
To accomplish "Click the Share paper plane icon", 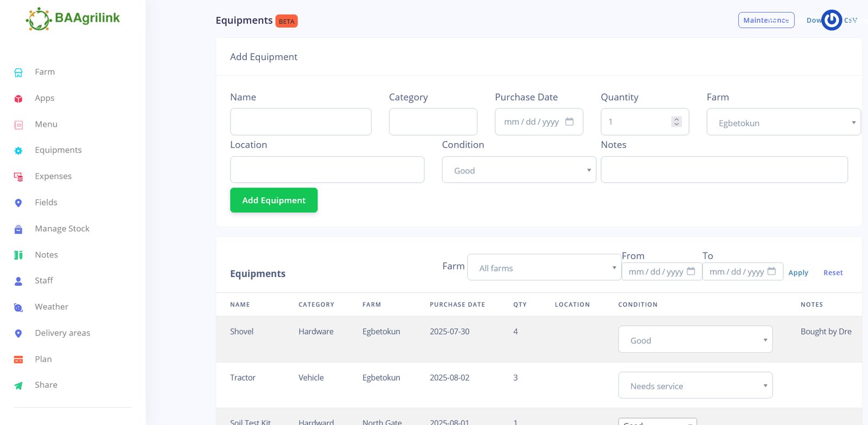I will [18, 385].
